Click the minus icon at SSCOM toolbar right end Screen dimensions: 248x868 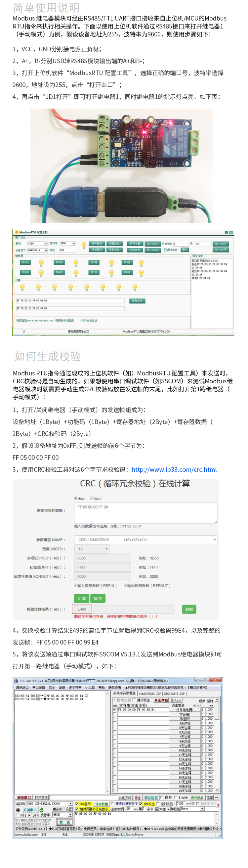[216, 797]
